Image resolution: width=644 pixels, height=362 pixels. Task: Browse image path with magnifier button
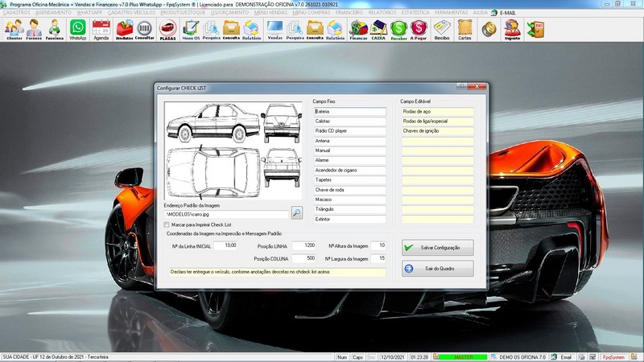(297, 212)
